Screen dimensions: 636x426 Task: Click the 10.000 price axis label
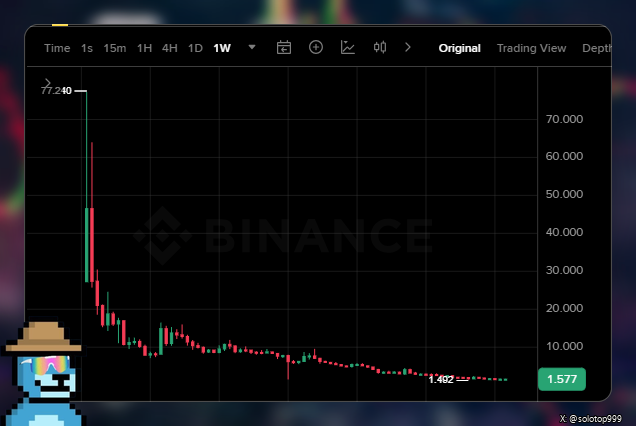pos(564,346)
